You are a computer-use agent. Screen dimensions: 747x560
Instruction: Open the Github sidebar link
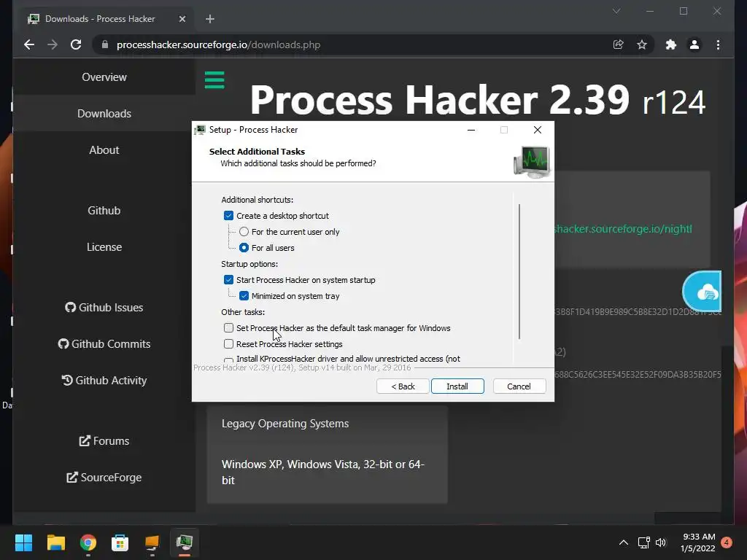point(104,211)
